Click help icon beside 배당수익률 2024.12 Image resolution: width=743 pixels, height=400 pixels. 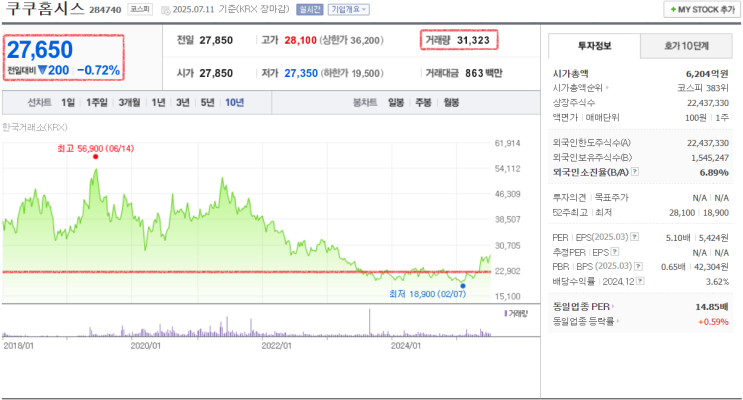[x=640, y=281]
